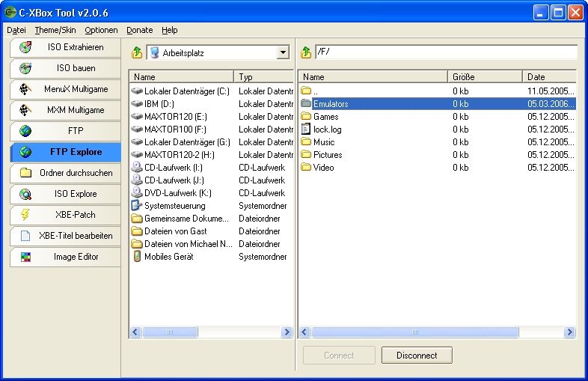Click the FTP path field /F/
The image size is (588, 381).
click(446, 52)
